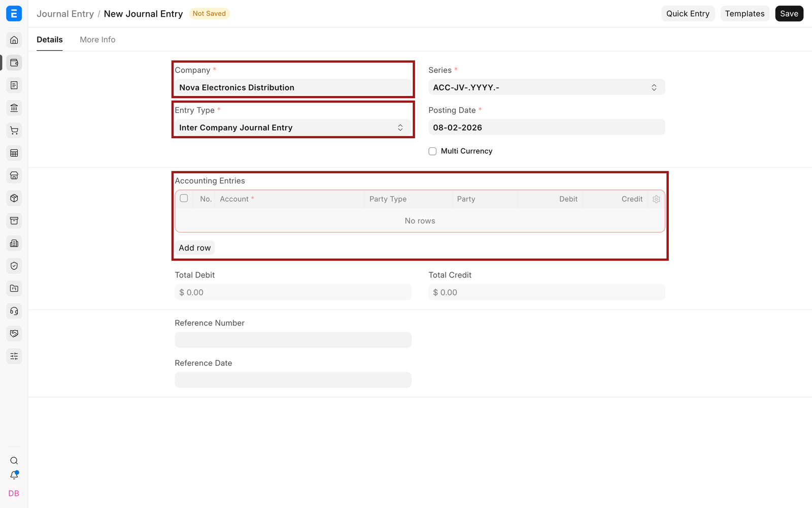Click the No rows placeholder text
The image size is (812, 508).
click(420, 221)
